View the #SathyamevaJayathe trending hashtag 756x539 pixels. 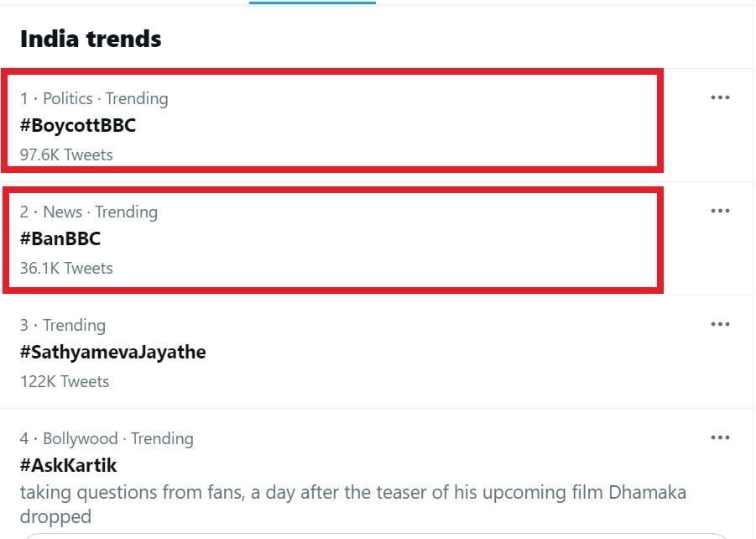(112, 353)
